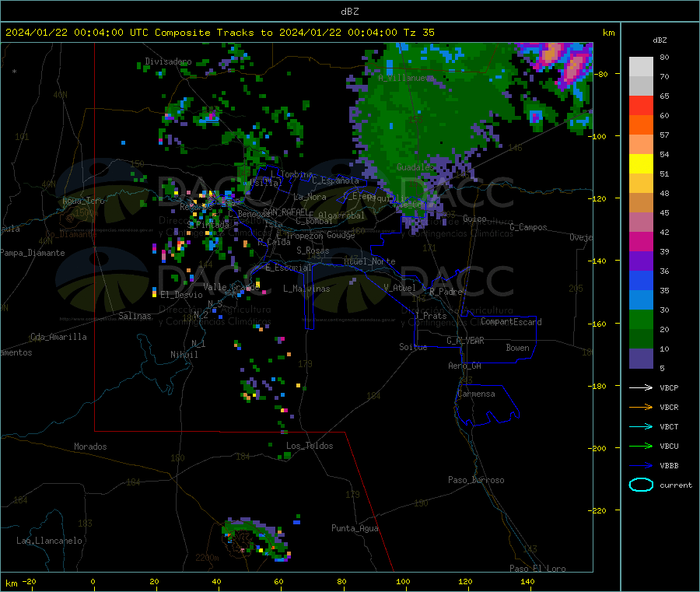Click the 'R_Padre' map label
The image size is (700, 592).
coord(446,292)
